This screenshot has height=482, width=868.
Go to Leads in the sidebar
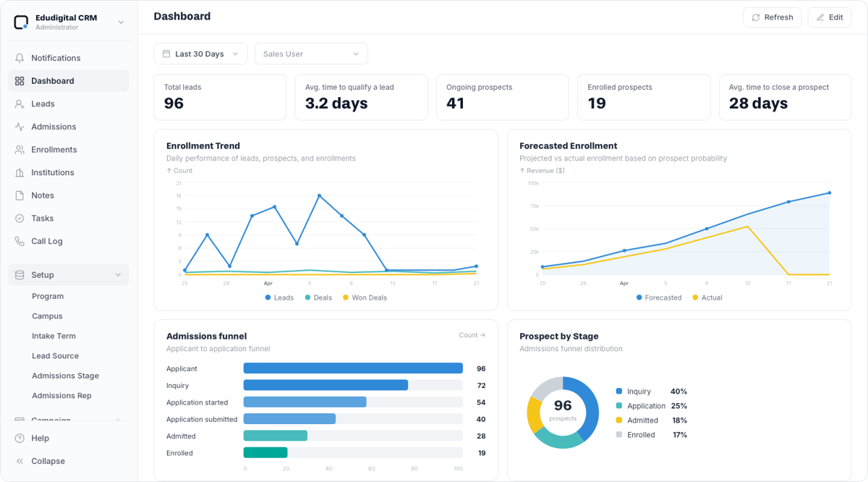pos(69,103)
